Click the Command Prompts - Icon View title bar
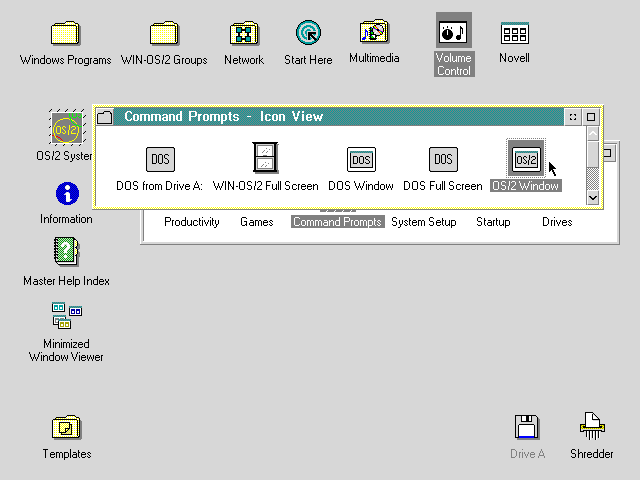Viewport: 640px width, 480px height. point(339,117)
